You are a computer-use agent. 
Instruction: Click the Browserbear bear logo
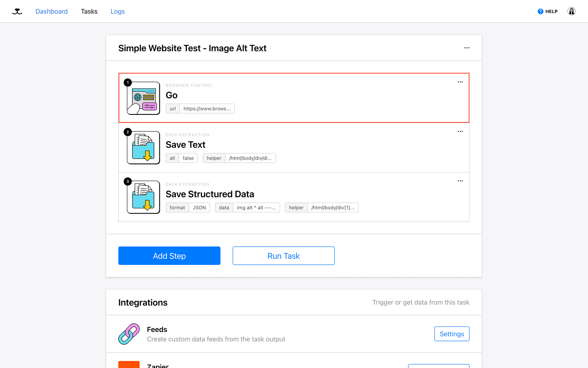point(17,11)
